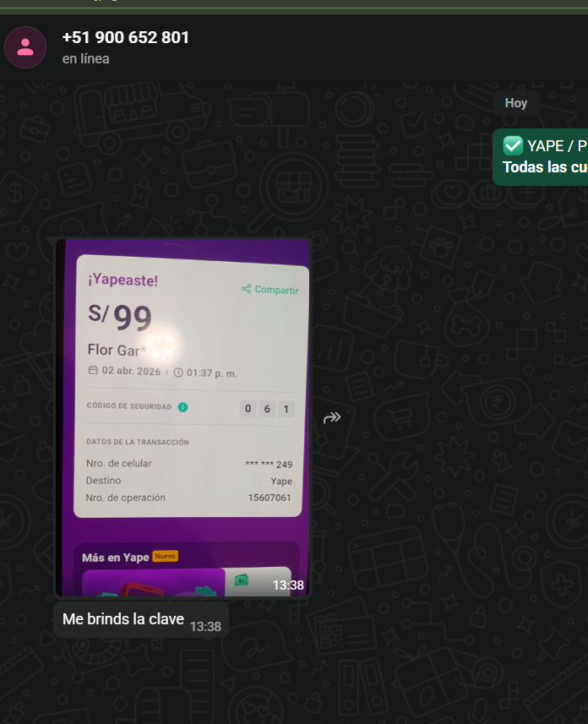Image resolution: width=588 pixels, height=724 pixels.
Task: Click the Compartir link text
Action: (x=276, y=290)
